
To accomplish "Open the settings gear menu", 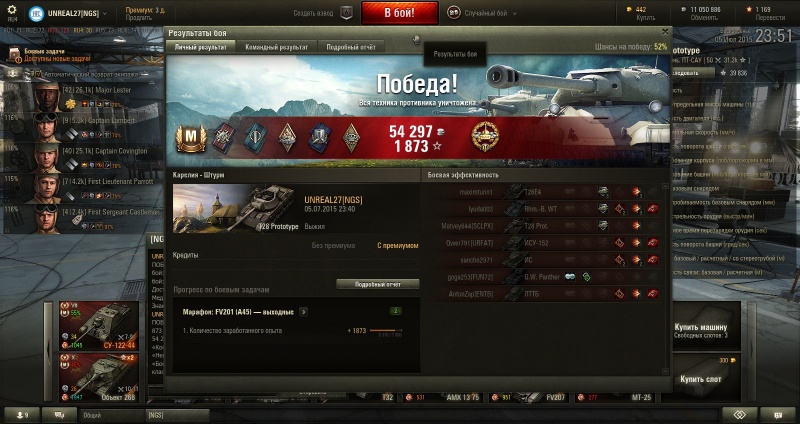I will coord(12,10).
